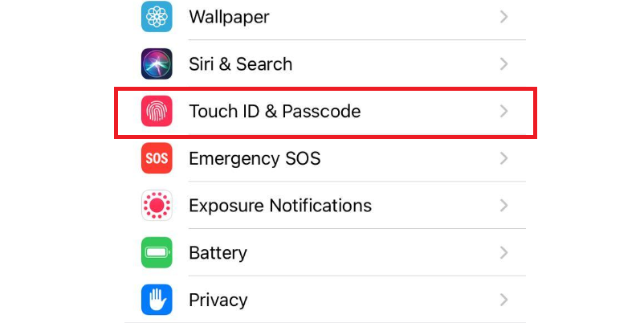644x323 pixels.
Task: Click the Battery row chevron
Action: tap(504, 252)
